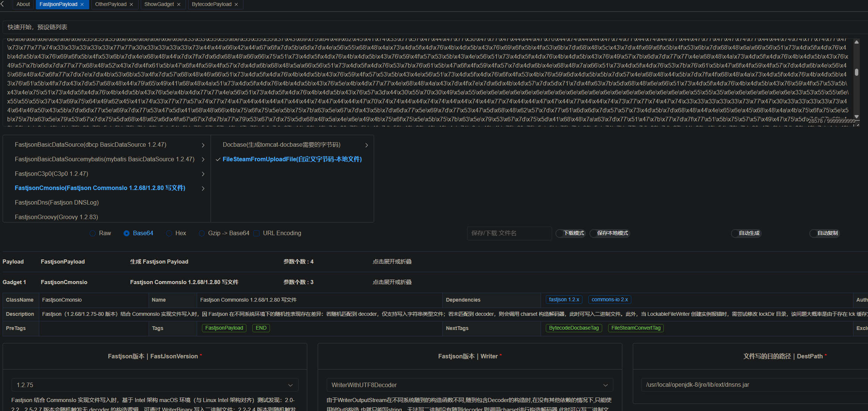
Task: Toggle the 下载模式 switch
Action: pyautogui.click(x=570, y=233)
